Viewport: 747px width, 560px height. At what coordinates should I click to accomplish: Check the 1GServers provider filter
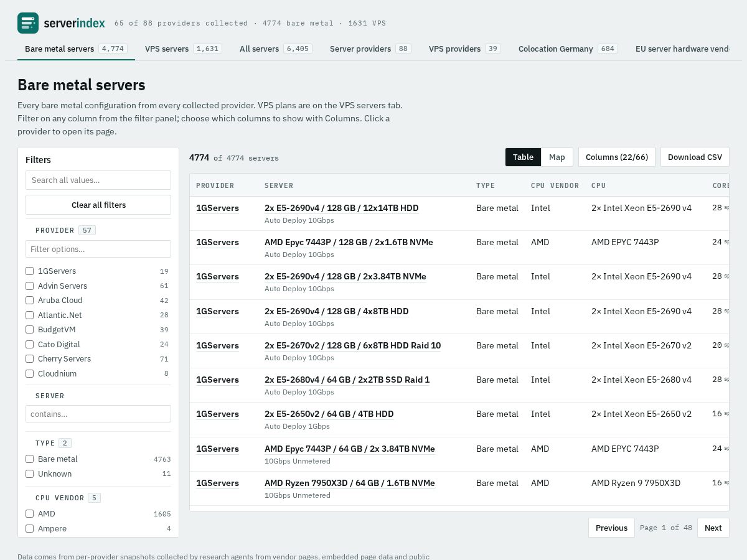tap(29, 271)
